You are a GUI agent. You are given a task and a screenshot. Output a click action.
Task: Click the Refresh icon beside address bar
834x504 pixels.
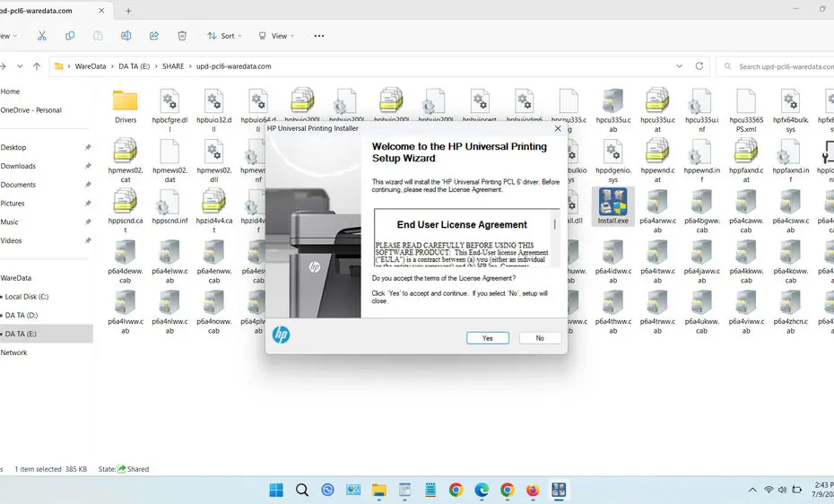click(699, 66)
